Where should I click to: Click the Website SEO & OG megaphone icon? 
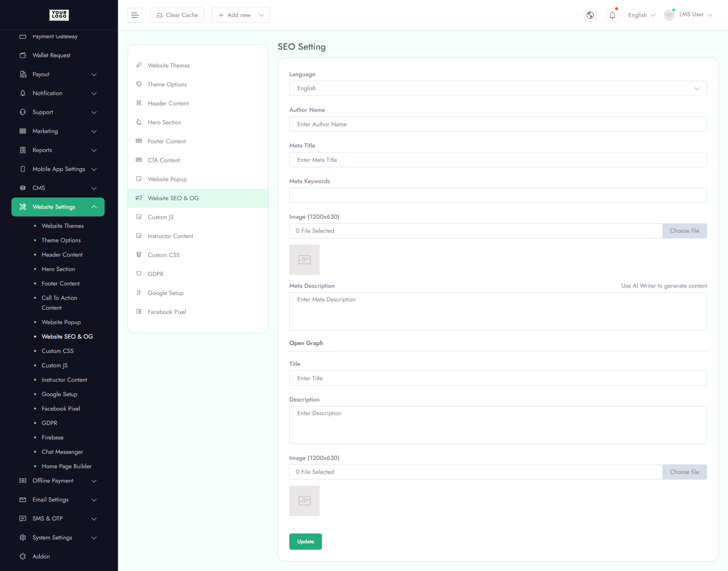(139, 198)
